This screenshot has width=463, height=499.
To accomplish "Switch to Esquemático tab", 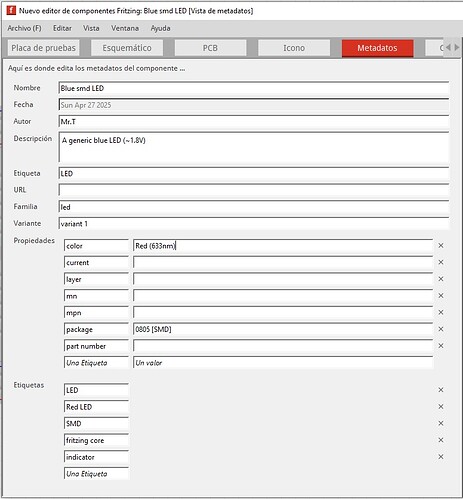I will coord(127,48).
